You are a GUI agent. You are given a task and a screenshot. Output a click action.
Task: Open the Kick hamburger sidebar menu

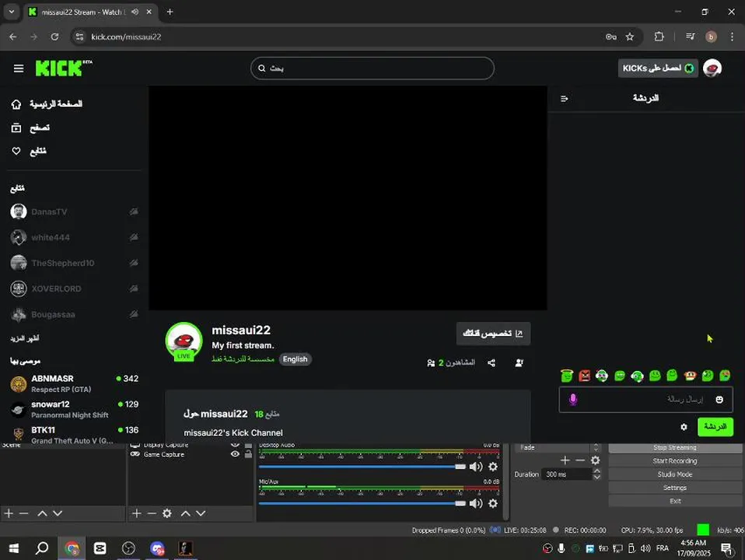click(x=19, y=68)
